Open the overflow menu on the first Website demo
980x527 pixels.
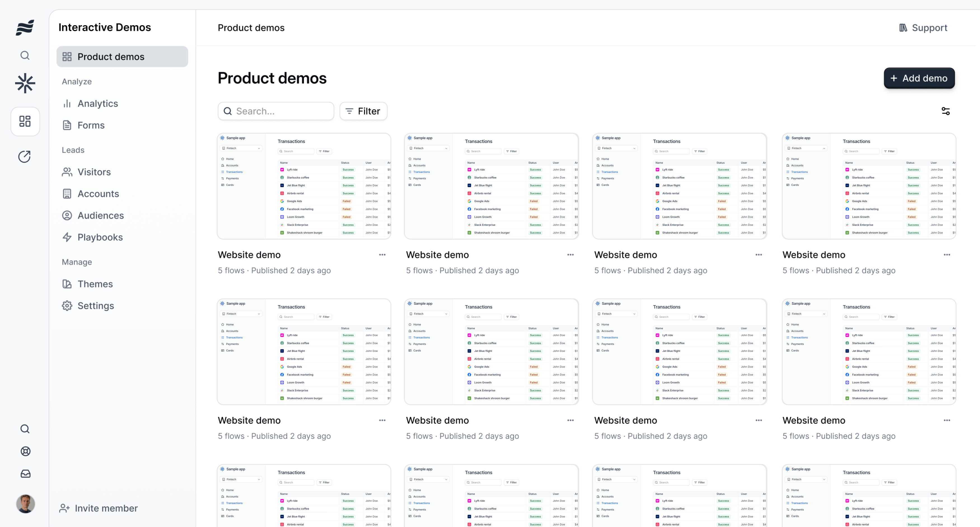point(382,254)
